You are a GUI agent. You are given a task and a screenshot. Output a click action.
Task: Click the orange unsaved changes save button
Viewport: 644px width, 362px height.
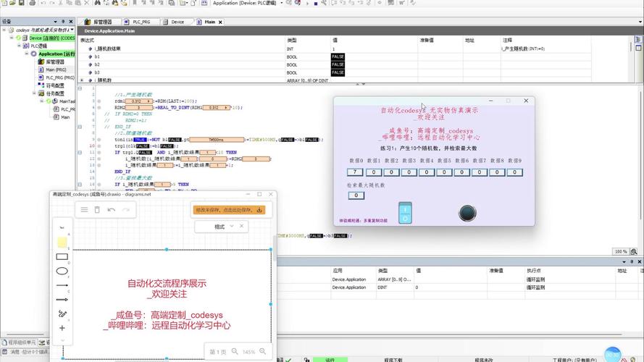tap(229, 210)
